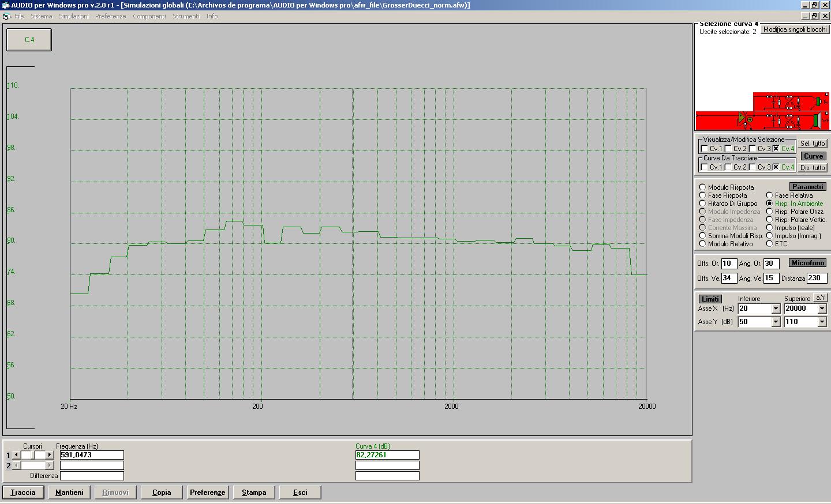Click the Dis. tutto button
The image size is (831, 504).
[813, 168]
